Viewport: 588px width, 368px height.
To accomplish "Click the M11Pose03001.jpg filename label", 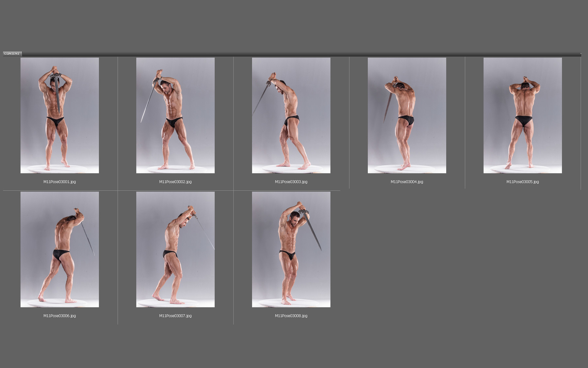I will coord(60,182).
